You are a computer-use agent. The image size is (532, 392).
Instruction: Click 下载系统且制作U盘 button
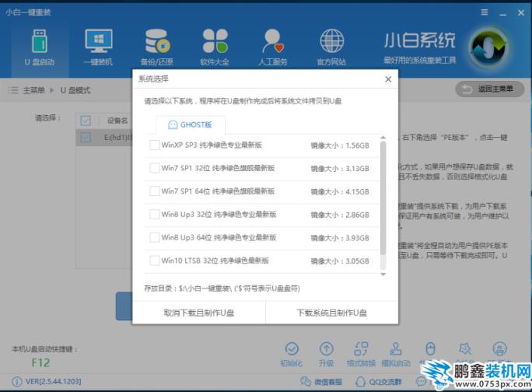tap(332, 313)
